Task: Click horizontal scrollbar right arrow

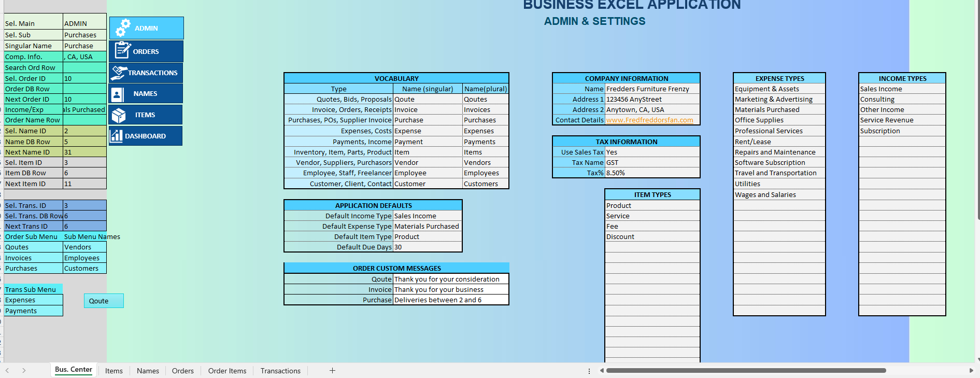Action: 971,370
